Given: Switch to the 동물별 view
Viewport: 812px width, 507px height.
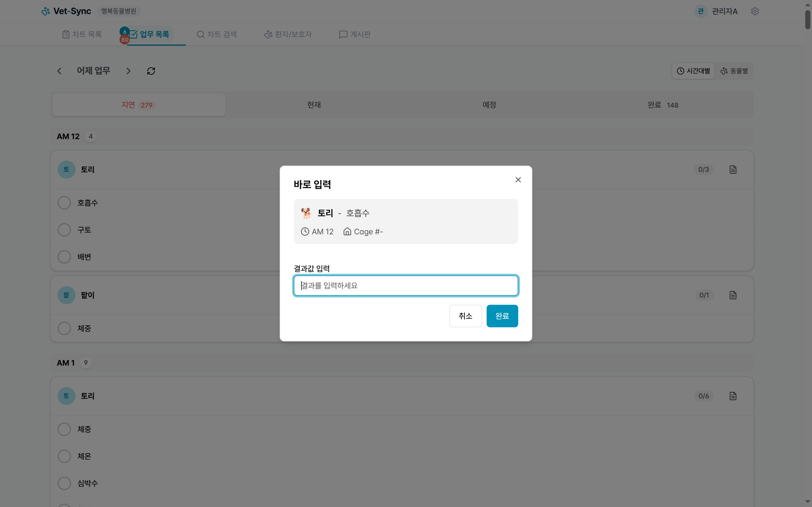Looking at the screenshot, I should 734,71.
